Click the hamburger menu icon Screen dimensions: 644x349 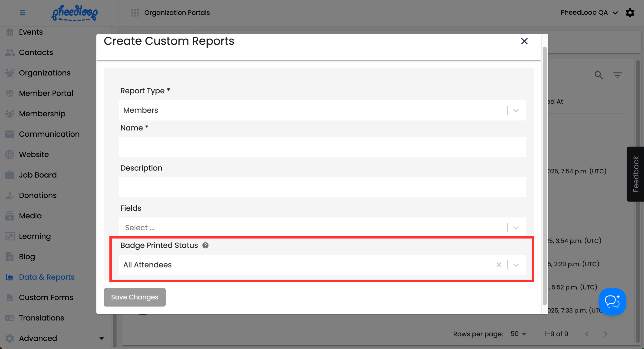coord(23,13)
